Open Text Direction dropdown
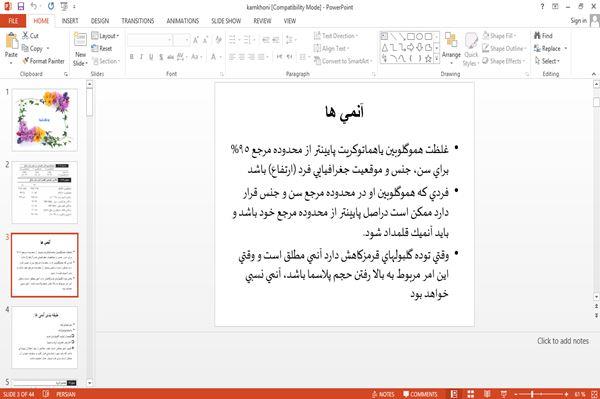The height and width of the screenshot is (399, 600). click(336, 36)
